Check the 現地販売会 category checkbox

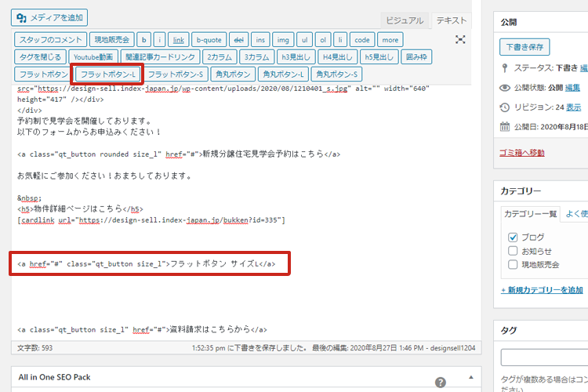click(x=513, y=265)
